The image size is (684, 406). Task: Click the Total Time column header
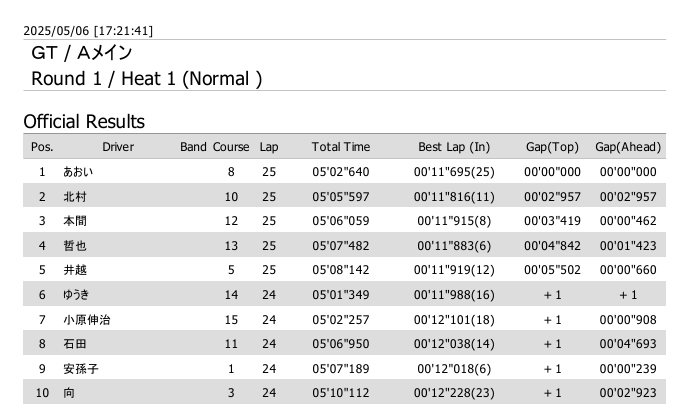(340, 147)
